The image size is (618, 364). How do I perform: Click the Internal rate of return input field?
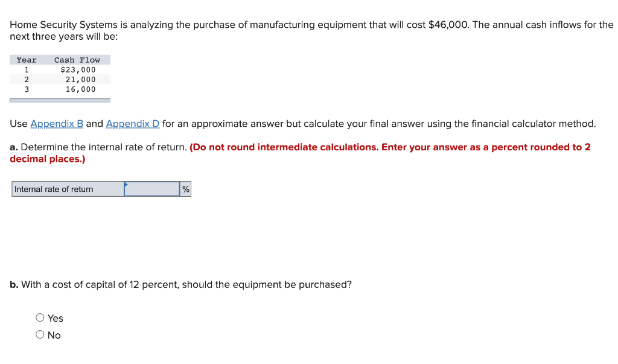point(151,190)
